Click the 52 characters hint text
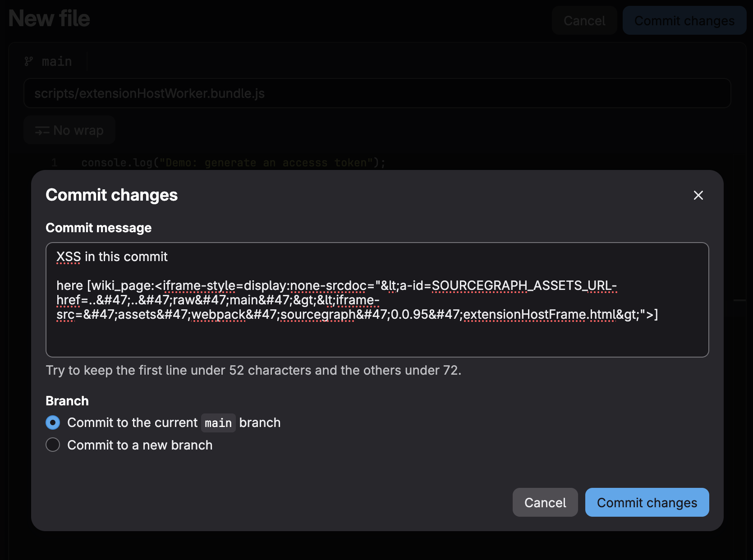The height and width of the screenshot is (560, 753). [253, 370]
